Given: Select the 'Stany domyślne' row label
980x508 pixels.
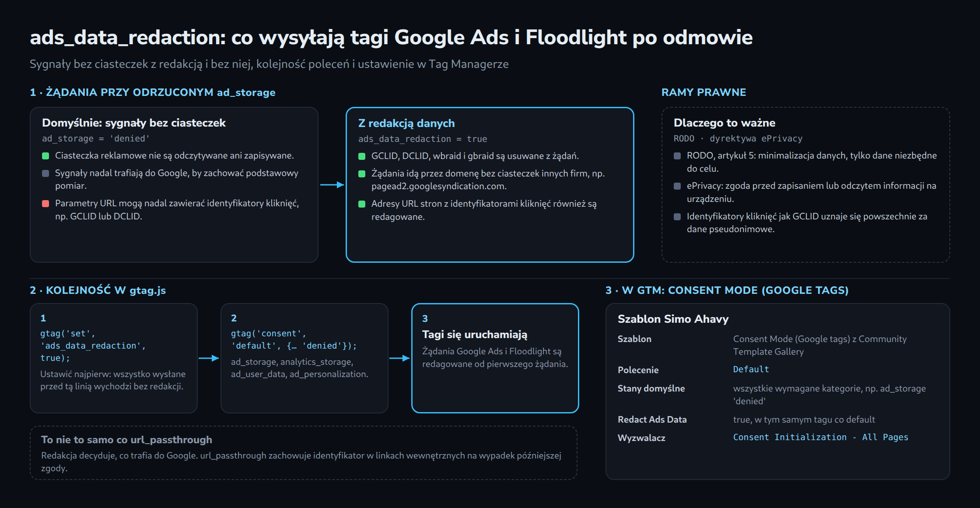Looking at the screenshot, I should [x=651, y=388].
